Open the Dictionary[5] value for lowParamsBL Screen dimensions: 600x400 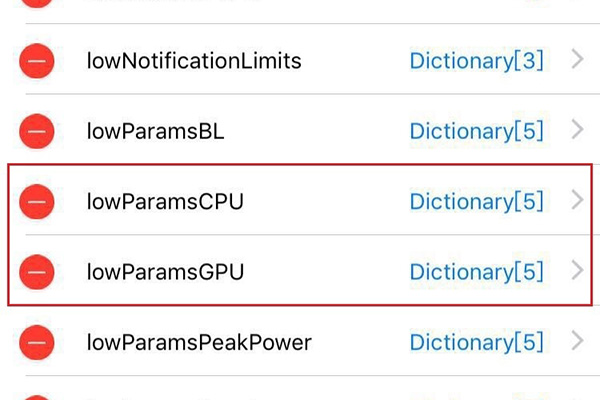(x=477, y=131)
